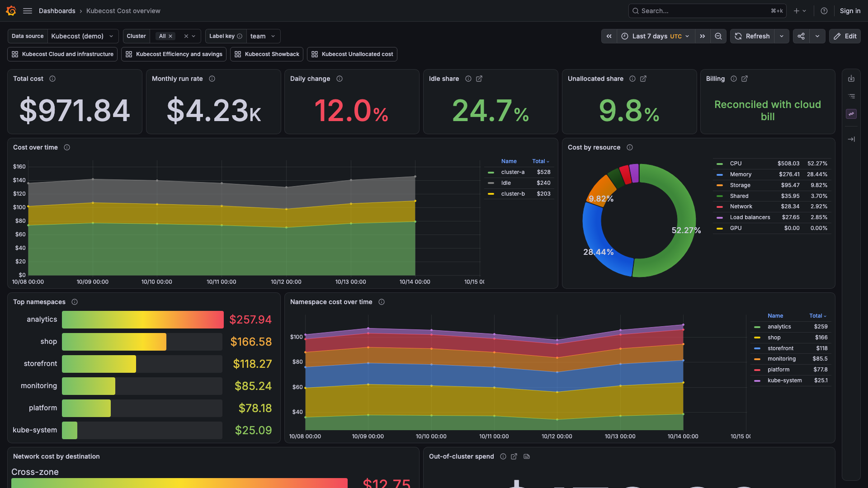Open the outline icon in right sidebar
The height and width of the screenshot is (488, 868).
tap(851, 96)
